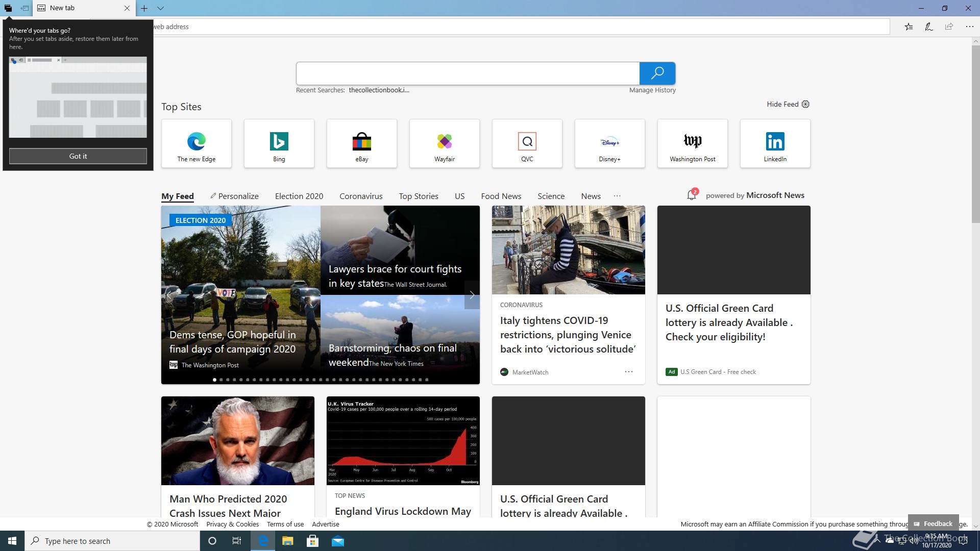Click Got it on tabs tip
The image size is (980, 551).
pyautogui.click(x=78, y=156)
